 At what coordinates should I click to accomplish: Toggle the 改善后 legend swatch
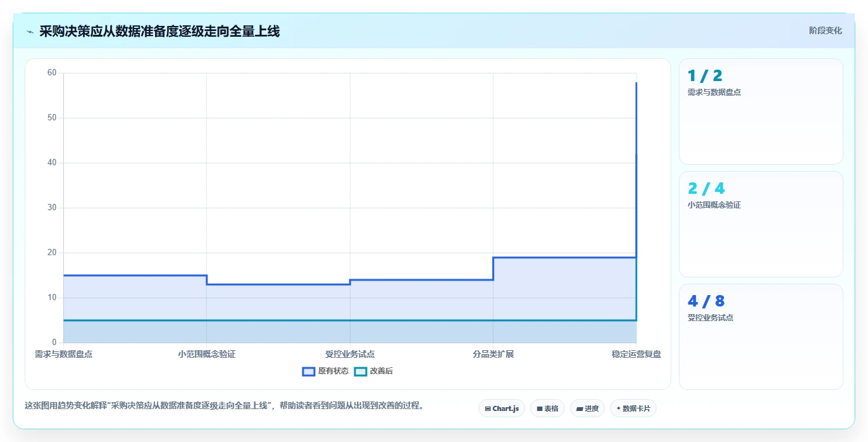(x=361, y=371)
